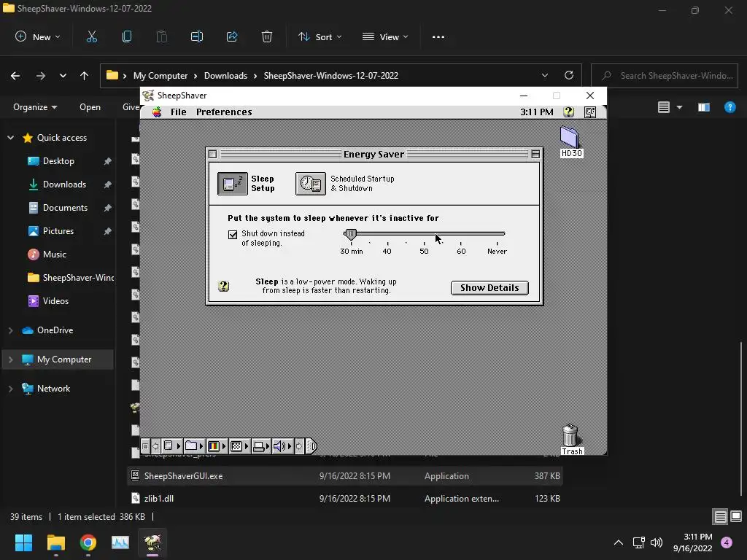Click the Delete trash icon in Explorer
Image resolution: width=747 pixels, height=560 pixels.
click(x=267, y=36)
